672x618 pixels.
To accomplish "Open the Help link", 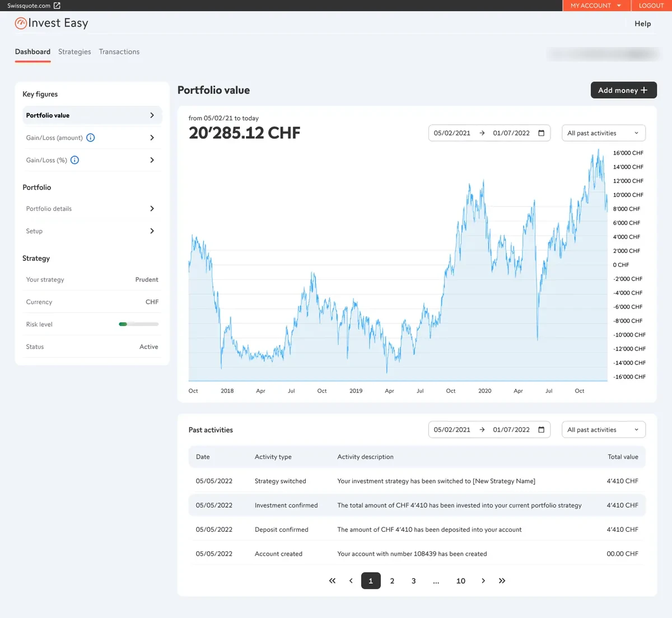I will (x=643, y=24).
